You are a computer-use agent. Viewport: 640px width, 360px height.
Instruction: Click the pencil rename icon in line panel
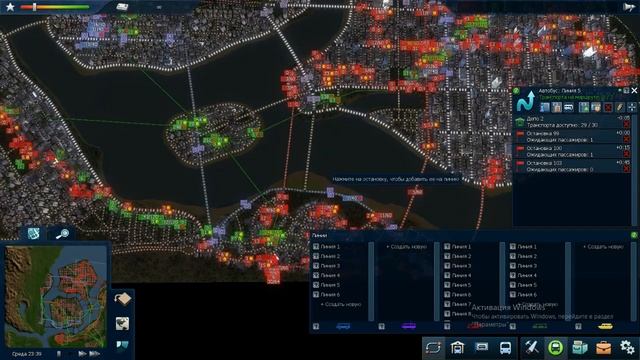point(620,107)
